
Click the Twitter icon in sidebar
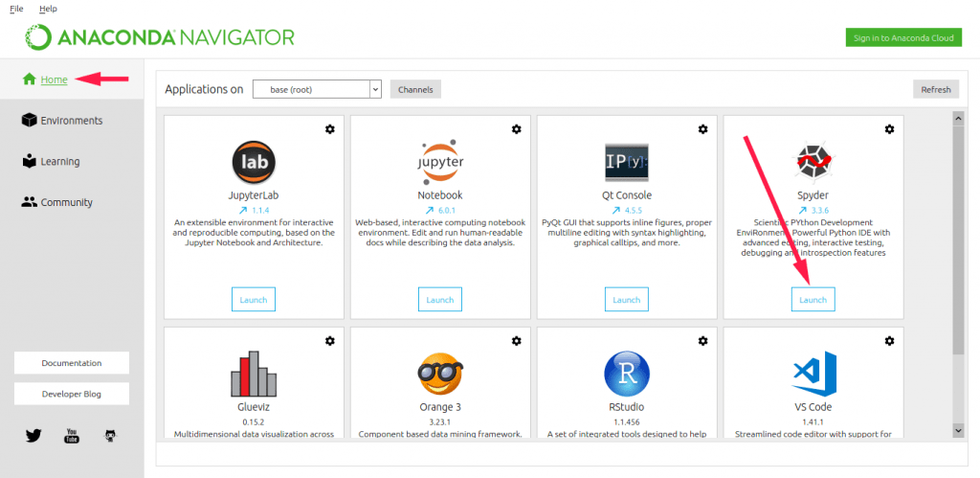[x=34, y=436]
